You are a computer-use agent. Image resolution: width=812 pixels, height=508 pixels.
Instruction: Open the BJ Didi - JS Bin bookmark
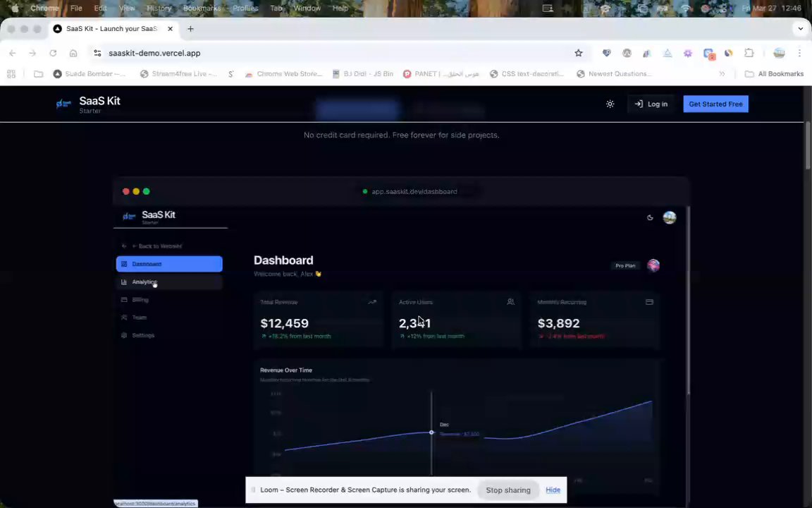pyautogui.click(x=362, y=74)
